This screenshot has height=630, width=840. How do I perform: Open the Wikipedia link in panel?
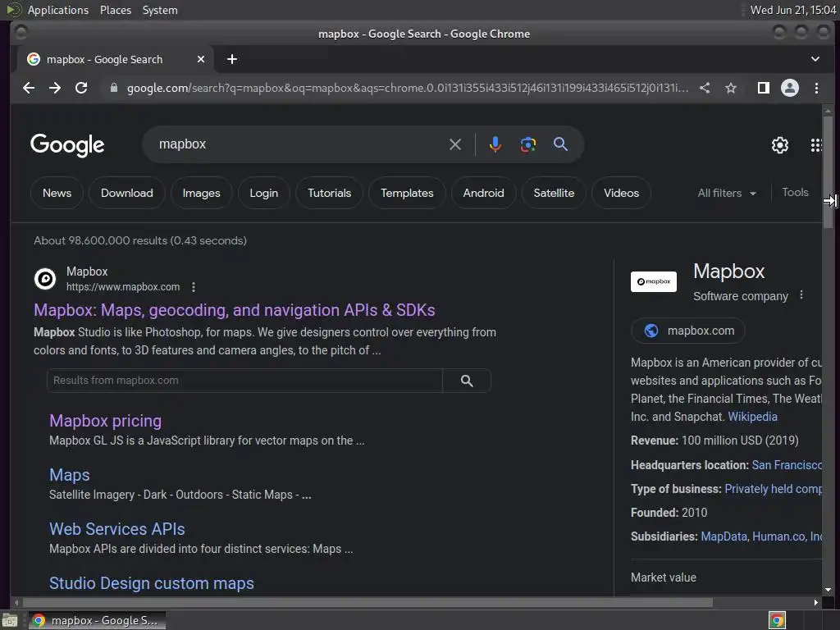point(752,417)
